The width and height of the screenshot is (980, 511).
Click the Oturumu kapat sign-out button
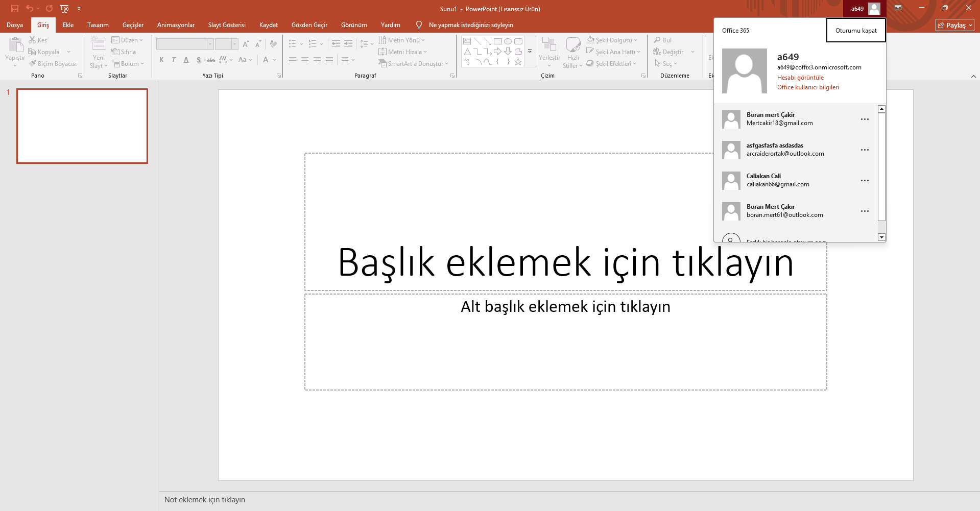click(x=856, y=31)
